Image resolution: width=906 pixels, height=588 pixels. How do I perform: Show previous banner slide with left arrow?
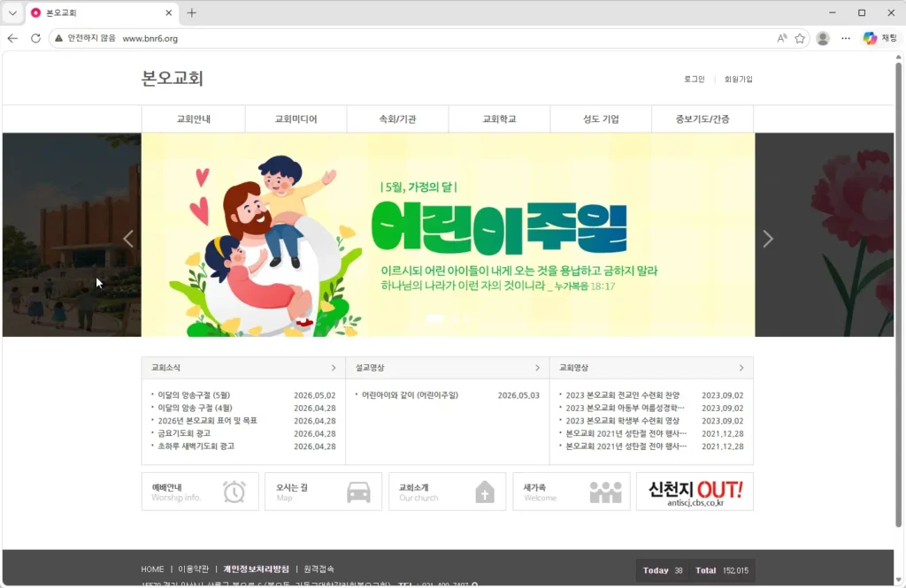point(128,239)
